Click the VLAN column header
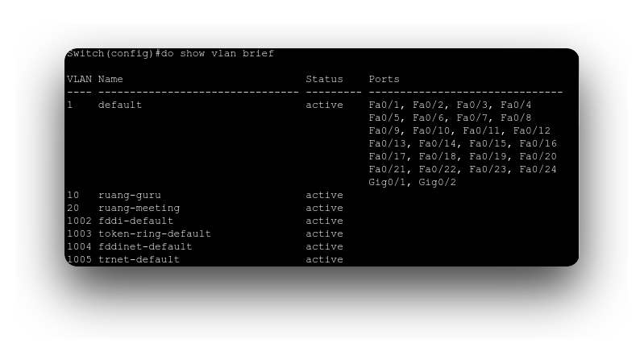 (x=79, y=80)
